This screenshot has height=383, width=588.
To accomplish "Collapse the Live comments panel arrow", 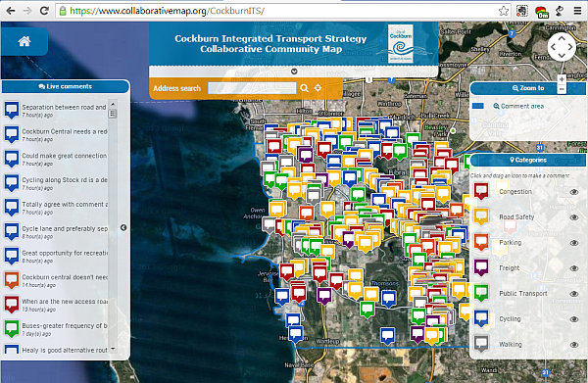I will [123, 227].
